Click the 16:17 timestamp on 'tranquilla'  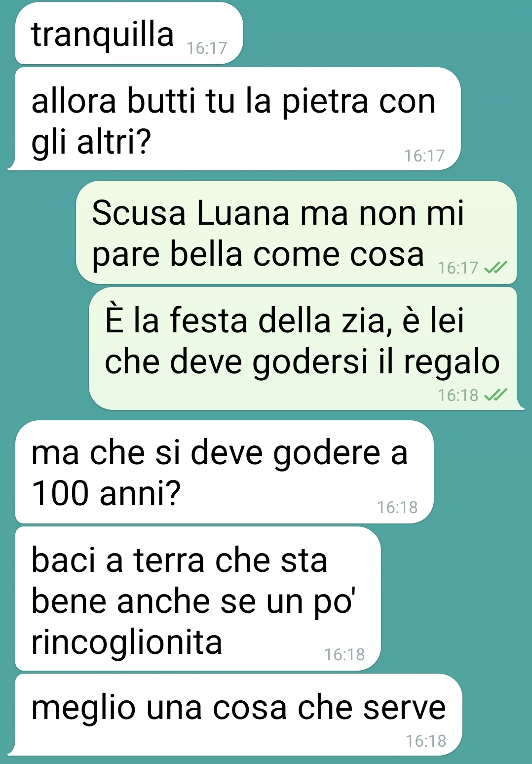(x=207, y=48)
